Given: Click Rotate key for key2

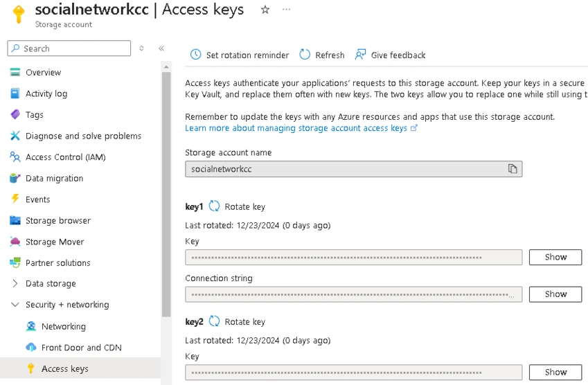Looking at the screenshot, I should point(245,322).
